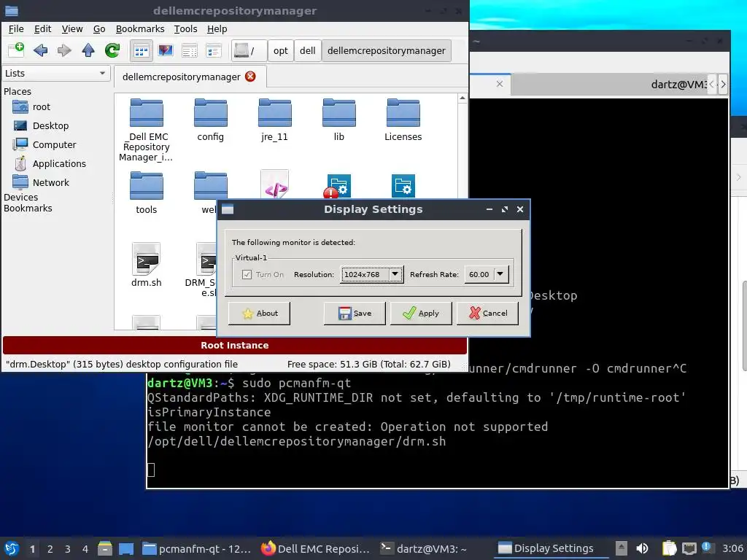Go forward with the right arrow icon
Screen dimensions: 747x560
[64, 50]
